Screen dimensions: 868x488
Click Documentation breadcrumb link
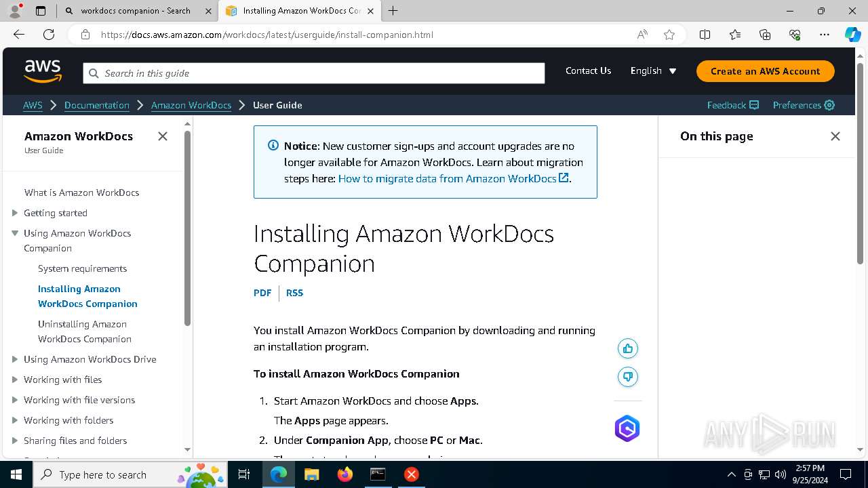(97, 105)
